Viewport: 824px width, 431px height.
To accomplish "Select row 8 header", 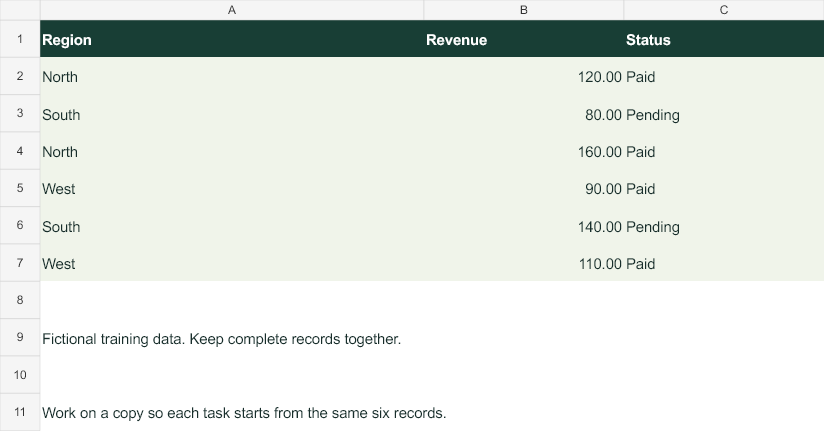I will [20, 300].
